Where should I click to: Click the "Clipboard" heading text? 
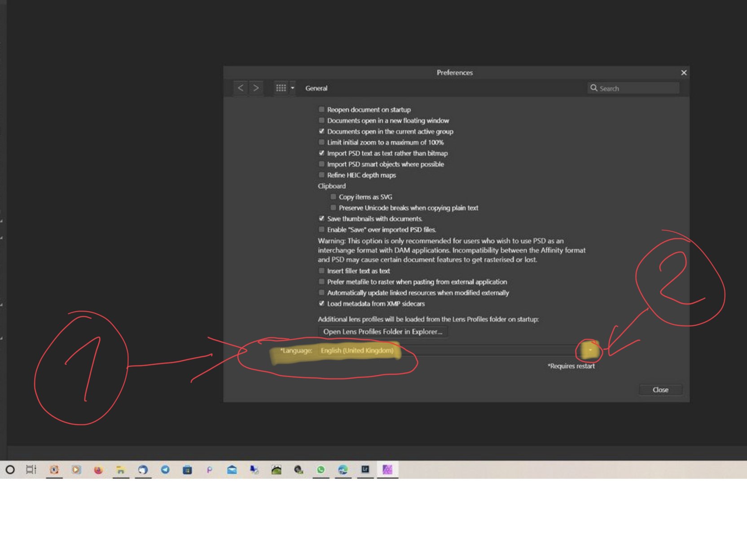coord(332,186)
